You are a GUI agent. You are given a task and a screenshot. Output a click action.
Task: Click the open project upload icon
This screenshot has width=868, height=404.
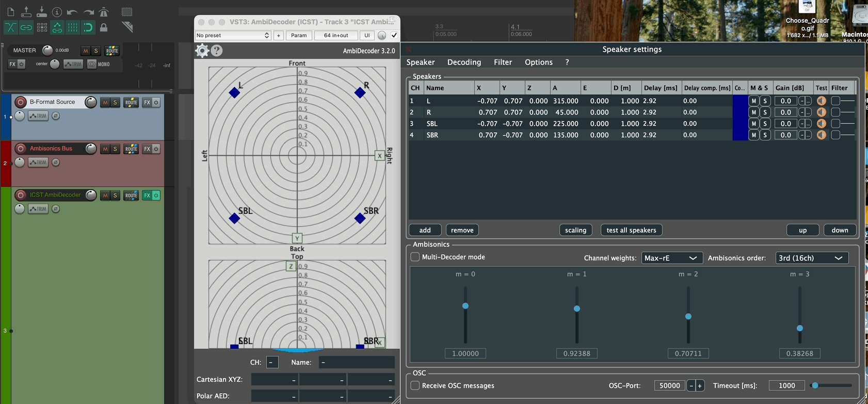26,11
